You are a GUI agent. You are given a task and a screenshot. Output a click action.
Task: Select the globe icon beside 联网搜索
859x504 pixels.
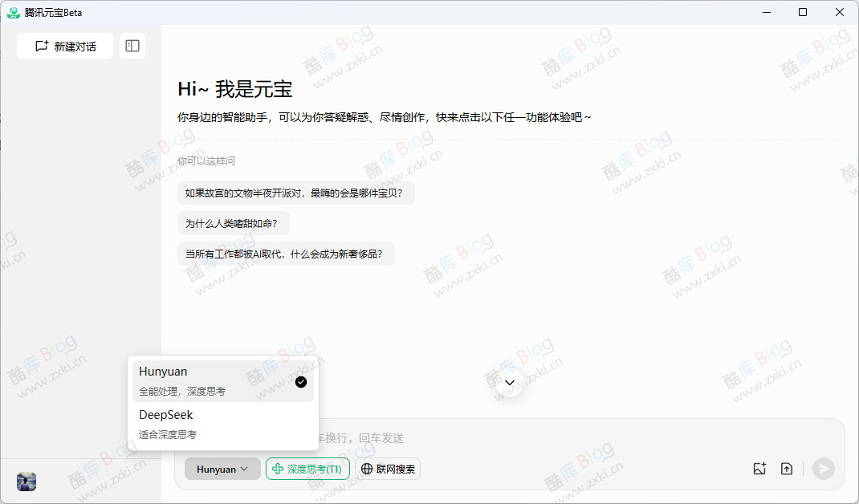coord(366,469)
